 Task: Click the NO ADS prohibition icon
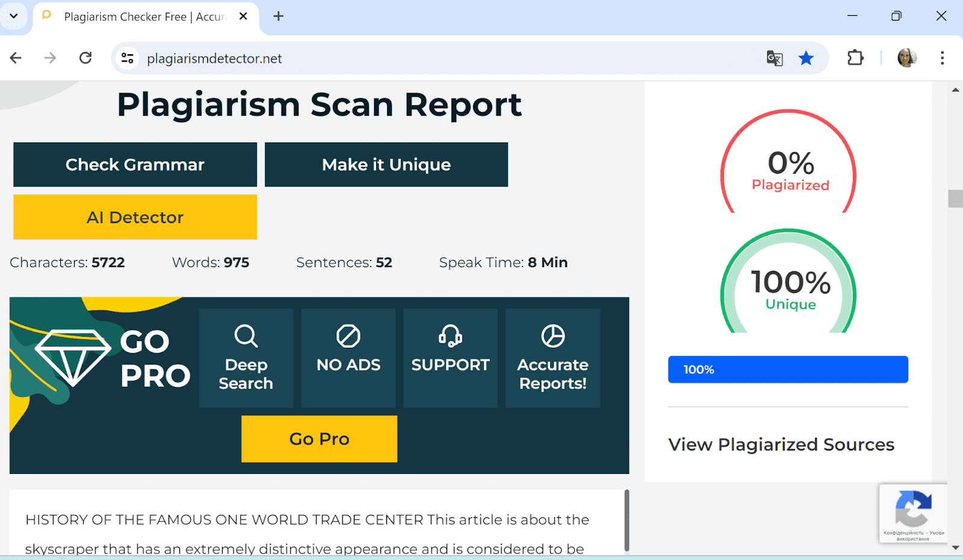coord(348,336)
